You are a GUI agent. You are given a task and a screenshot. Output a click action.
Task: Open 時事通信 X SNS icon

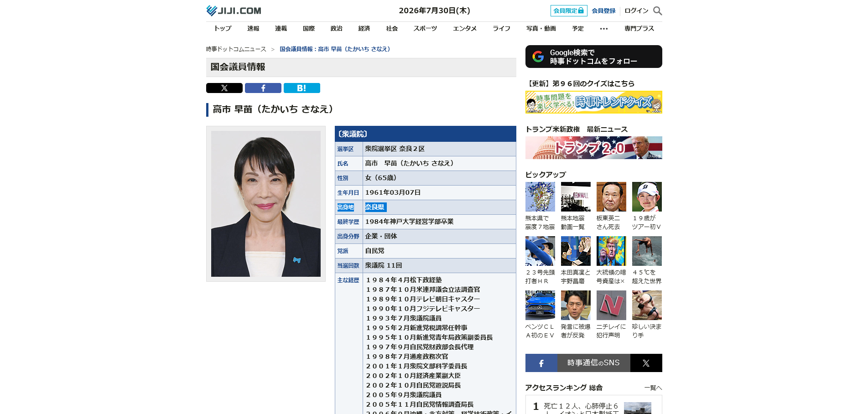point(646,363)
